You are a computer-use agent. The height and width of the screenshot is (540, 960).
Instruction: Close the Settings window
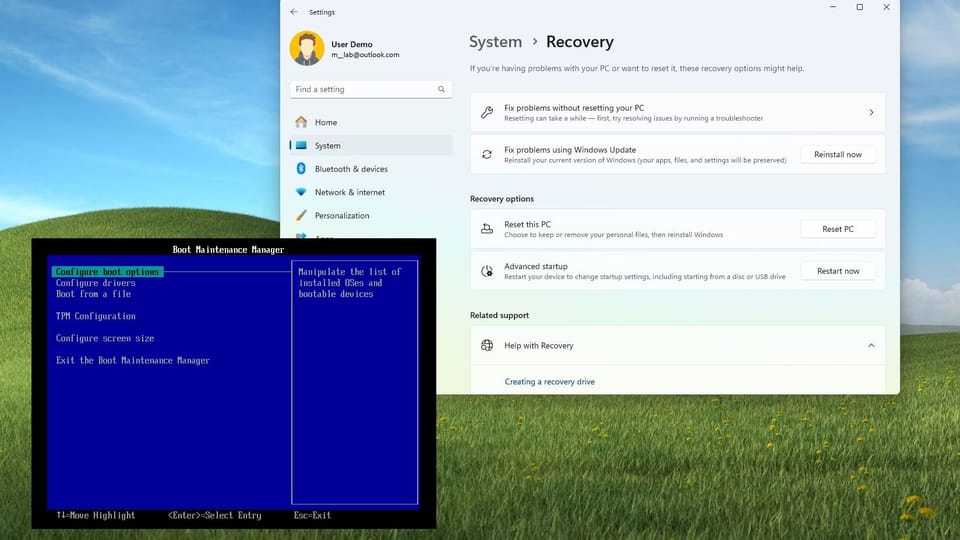(x=887, y=7)
